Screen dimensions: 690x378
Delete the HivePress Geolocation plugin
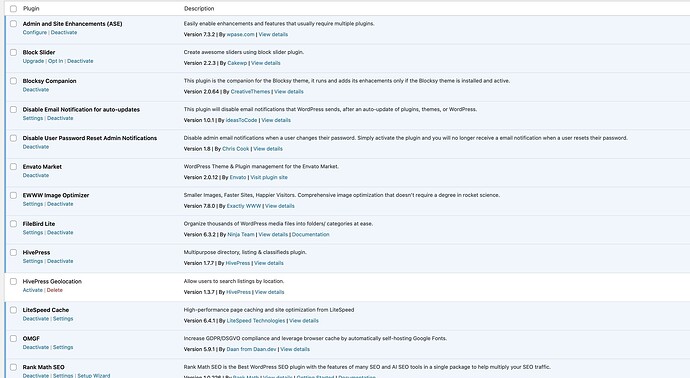(x=55, y=290)
